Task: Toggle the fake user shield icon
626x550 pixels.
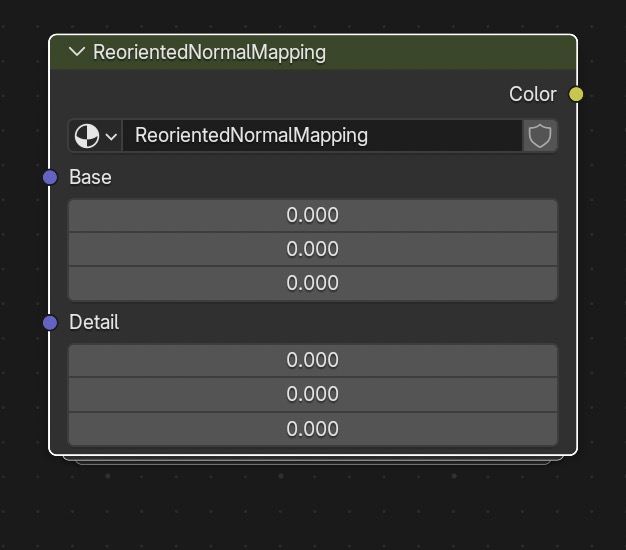Action: (x=540, y=136)
